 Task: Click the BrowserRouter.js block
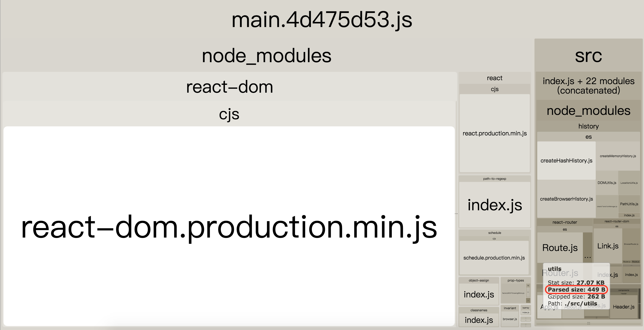click(631, 244)
